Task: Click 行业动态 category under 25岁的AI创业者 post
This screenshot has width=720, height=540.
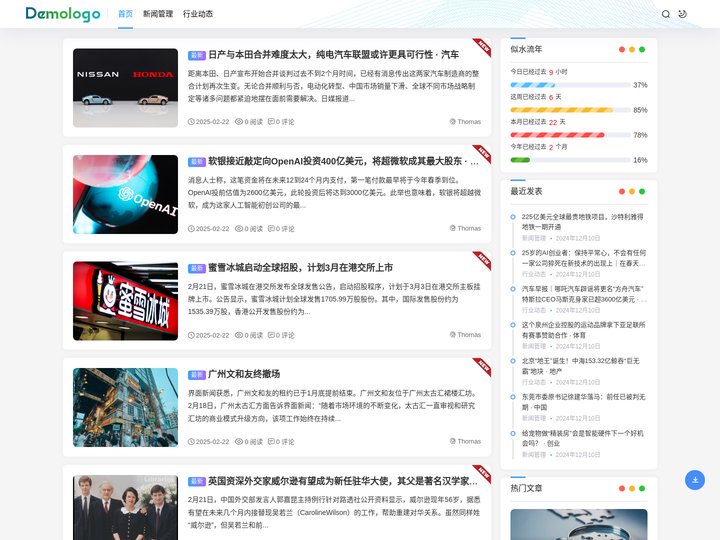Action: click(534, 274)
